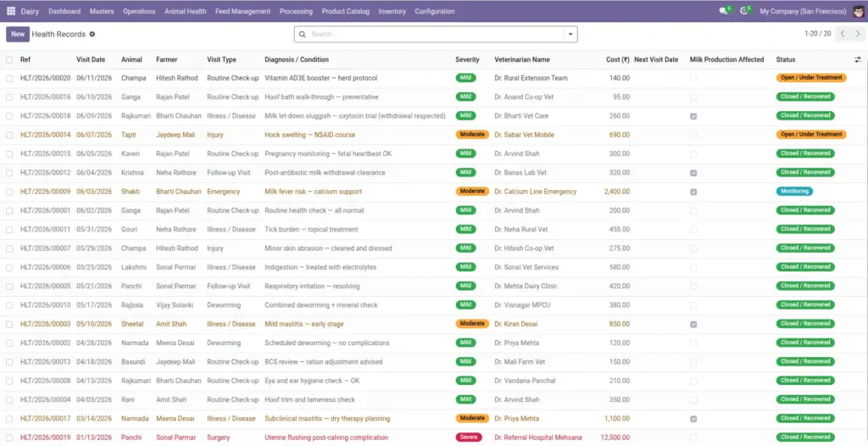Click cost value 12,500.00
The image size is (868, 446).
pos(615,438)
